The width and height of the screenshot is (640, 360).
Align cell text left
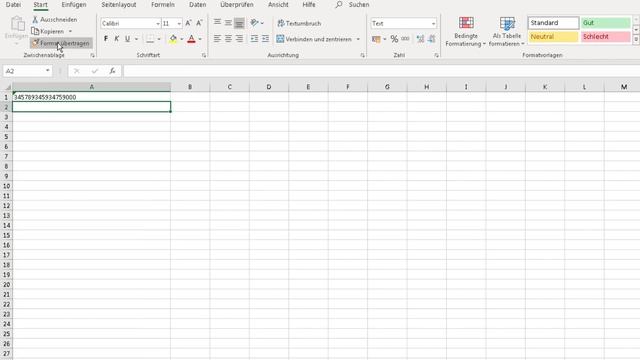217,39
